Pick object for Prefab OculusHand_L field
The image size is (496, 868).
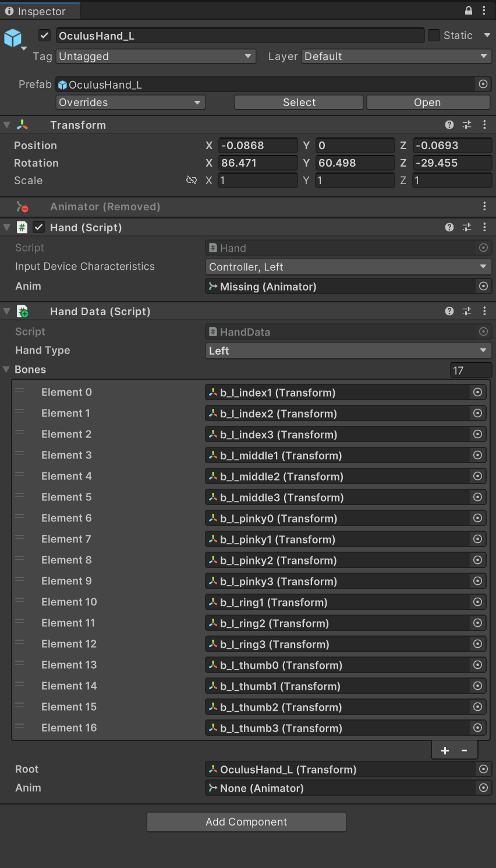coord(483,84)
